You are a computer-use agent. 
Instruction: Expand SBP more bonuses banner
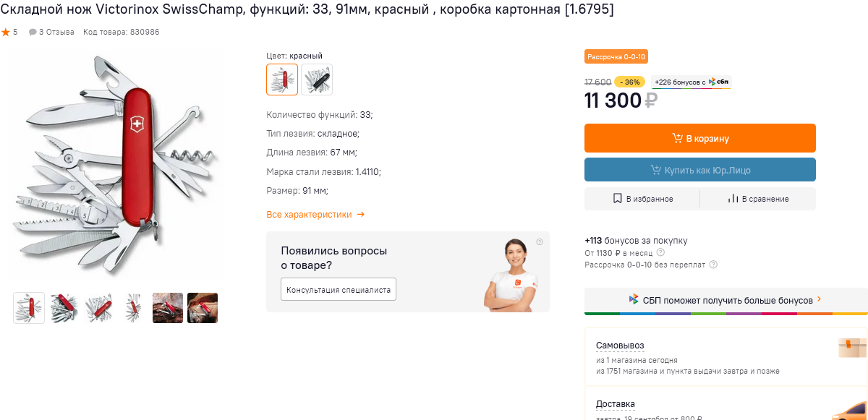[x=726, y=300]
